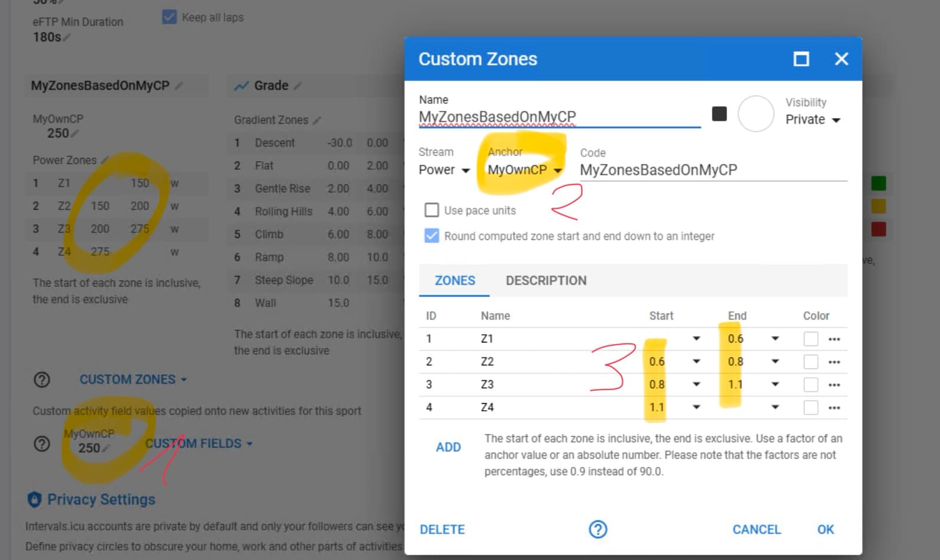Viewport: 940px width, 560px height.
Task: Edit the MyZonesBasedOnMyCP title pencil icon
Action: 179,86
